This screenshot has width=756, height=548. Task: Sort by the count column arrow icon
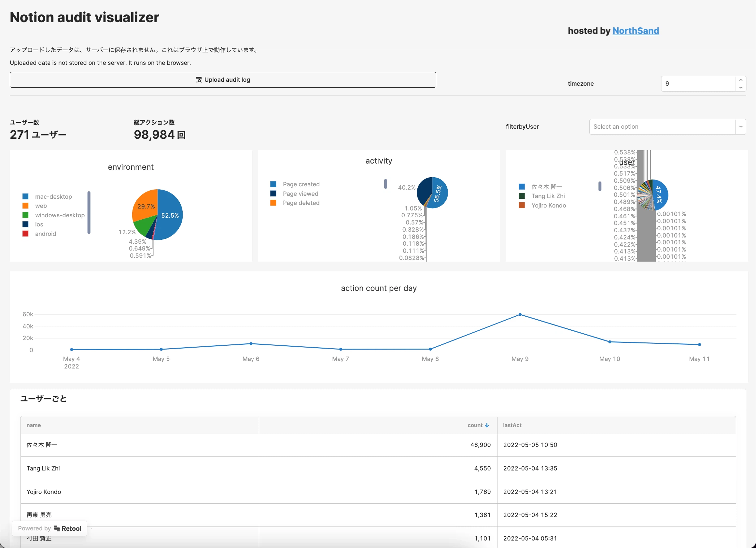click(487, 425)
